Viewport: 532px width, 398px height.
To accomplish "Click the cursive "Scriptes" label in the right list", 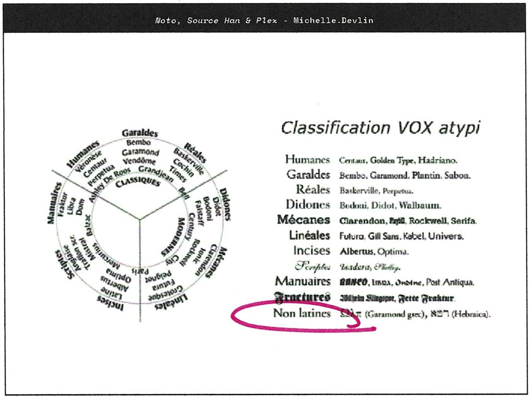I will tap(313, 266).
